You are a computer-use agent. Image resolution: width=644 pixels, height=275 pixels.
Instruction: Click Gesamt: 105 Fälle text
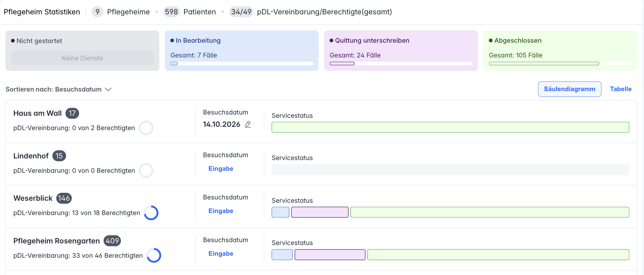pyautogui.click(x=516, y=55)
